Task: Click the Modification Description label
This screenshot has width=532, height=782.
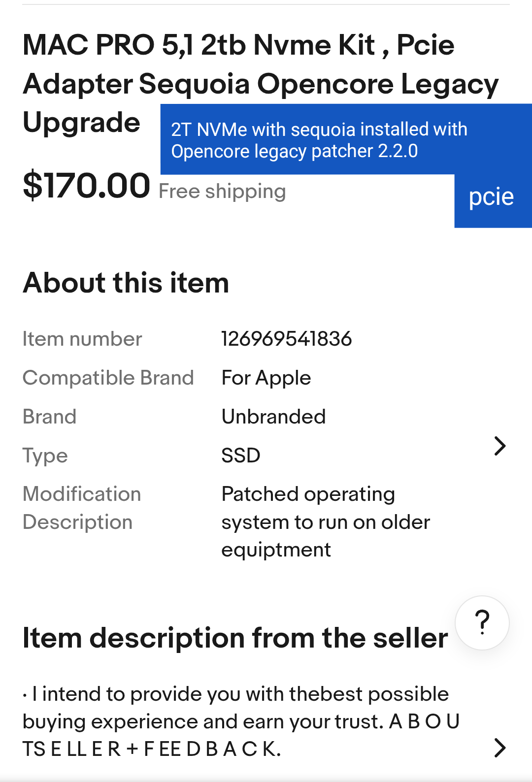Action: [81, 507]
